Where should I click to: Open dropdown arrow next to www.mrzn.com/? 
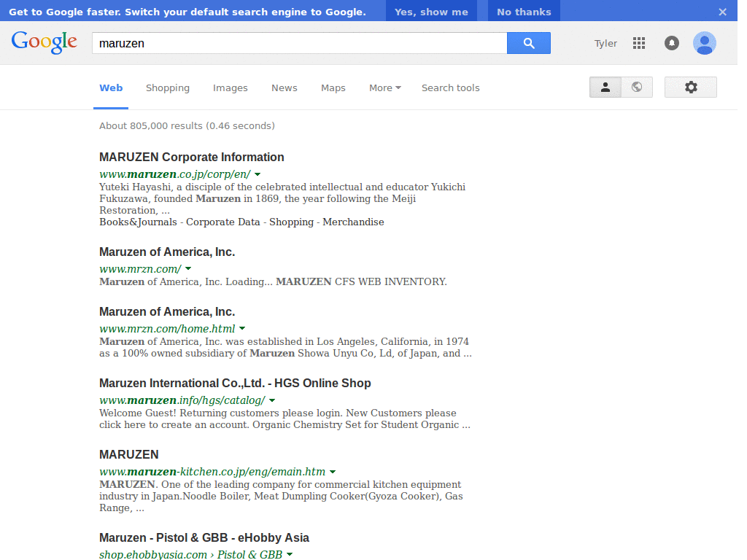point(188,269)
